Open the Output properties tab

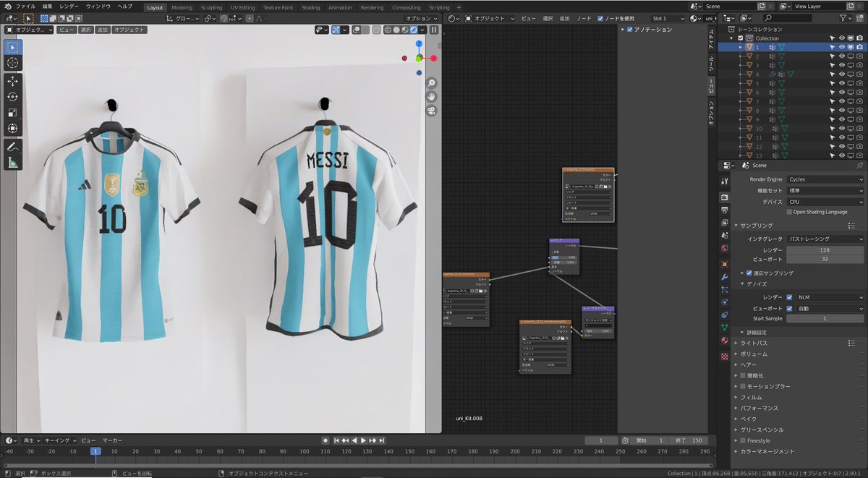coord(724,210)
